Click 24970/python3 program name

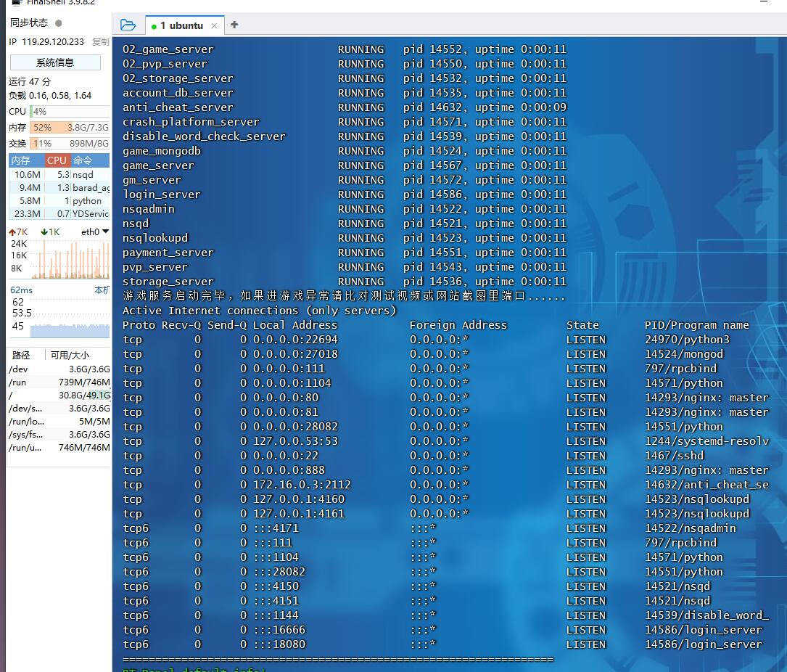(x=687, y=340)
